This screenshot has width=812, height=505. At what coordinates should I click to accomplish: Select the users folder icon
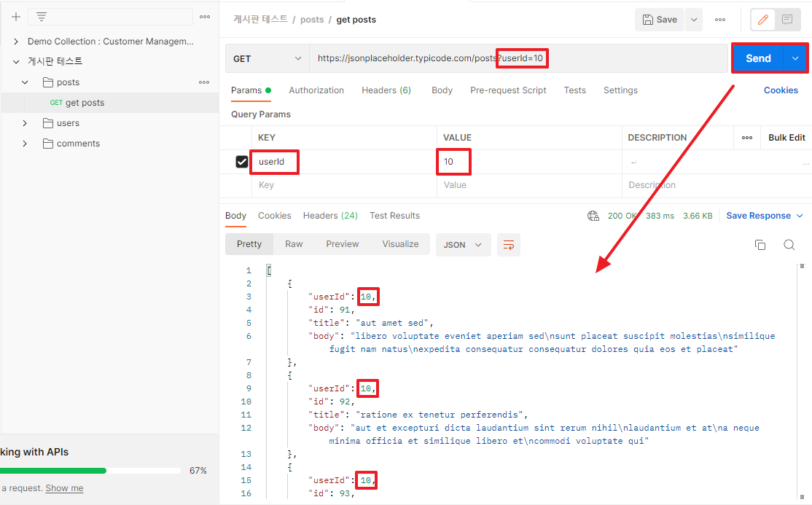pyautogui.click(x=48, y=123)
